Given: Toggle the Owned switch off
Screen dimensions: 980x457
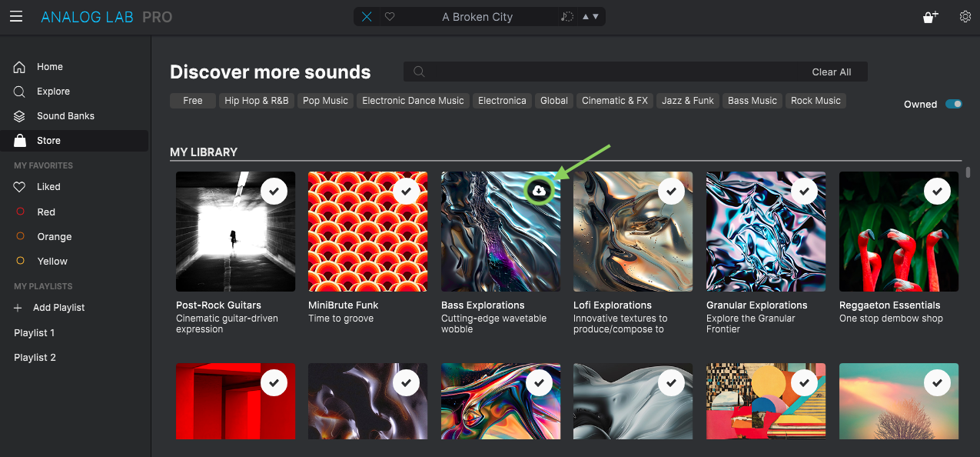Looking at the screenshot, I should [954, 104].
